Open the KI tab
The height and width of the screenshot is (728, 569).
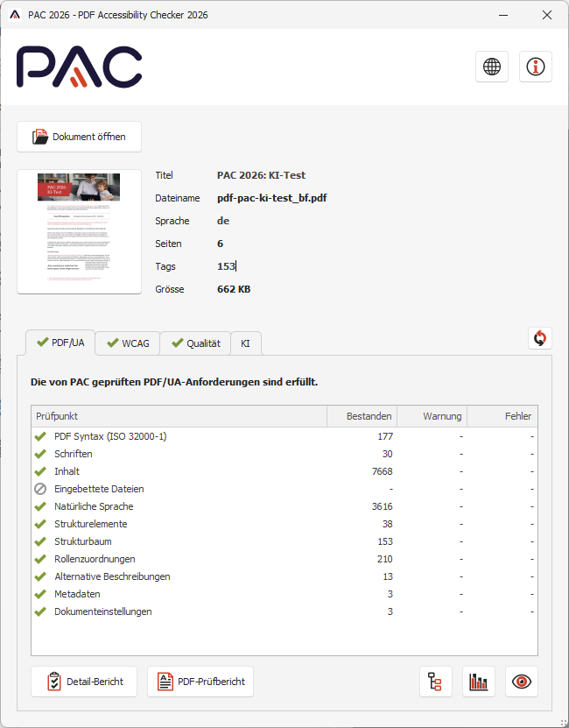click(x=246, y=343)
